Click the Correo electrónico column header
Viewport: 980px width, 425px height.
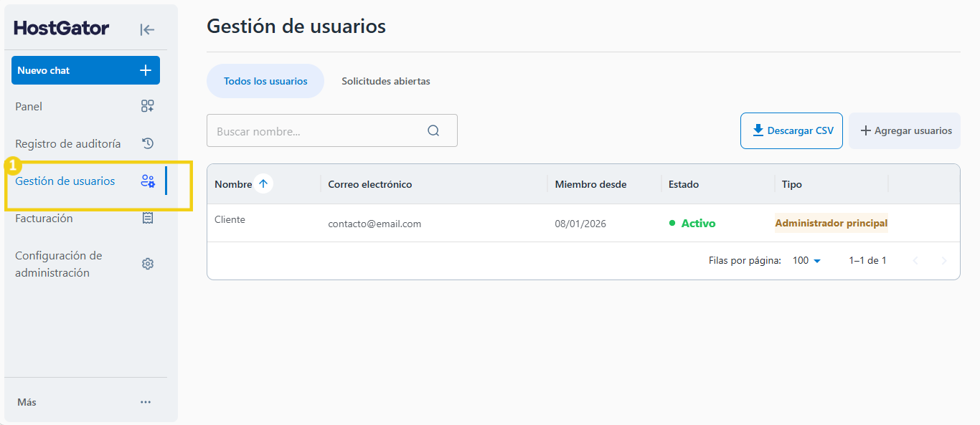click(370, 184)
